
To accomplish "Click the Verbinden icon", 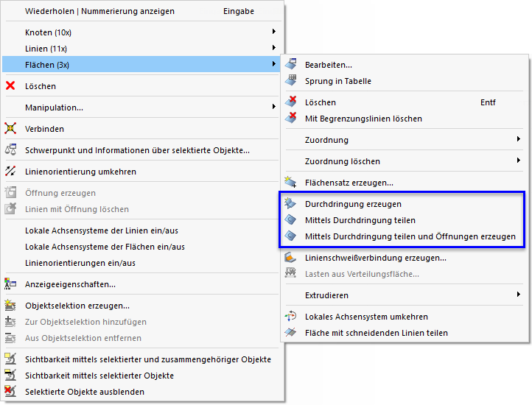I will [10, 129].
